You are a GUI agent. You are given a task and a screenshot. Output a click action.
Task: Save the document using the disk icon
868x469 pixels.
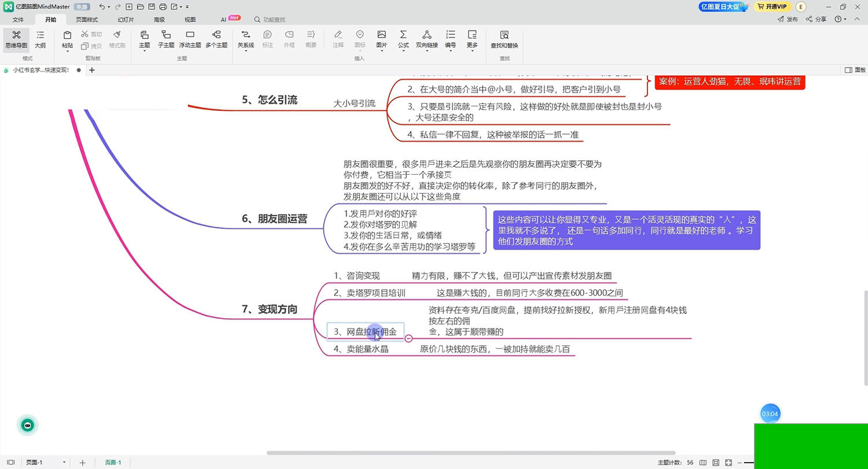151,7
